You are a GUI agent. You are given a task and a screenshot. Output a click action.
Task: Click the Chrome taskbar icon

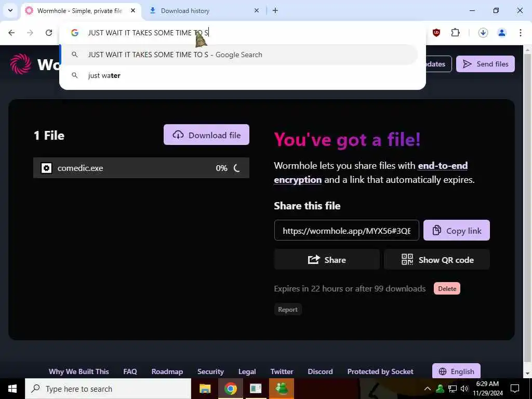click(x=230, y=389)
